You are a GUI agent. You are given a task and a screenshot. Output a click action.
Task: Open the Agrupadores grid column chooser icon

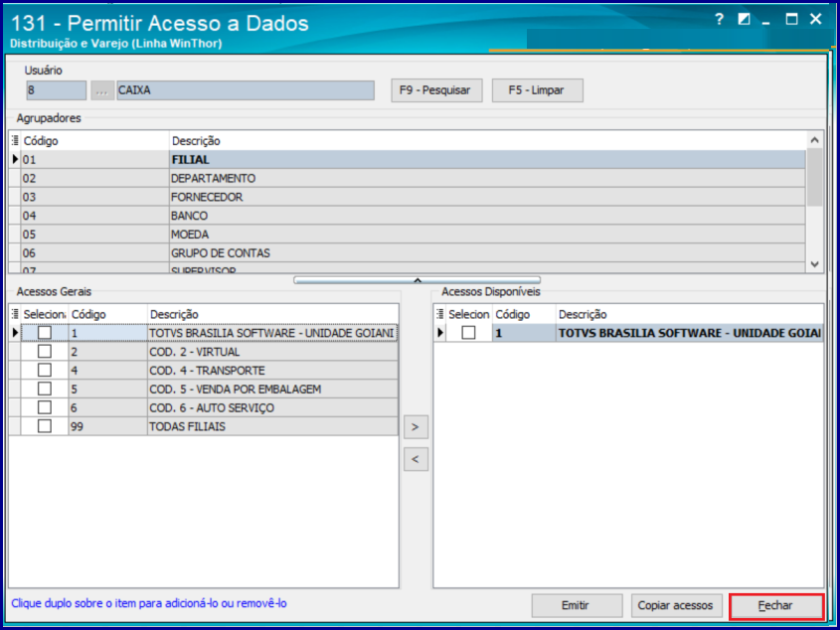(15, 141)
